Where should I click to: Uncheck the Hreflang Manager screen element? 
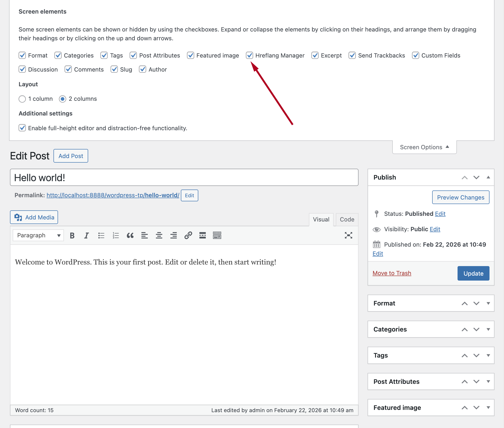point(250,55)
